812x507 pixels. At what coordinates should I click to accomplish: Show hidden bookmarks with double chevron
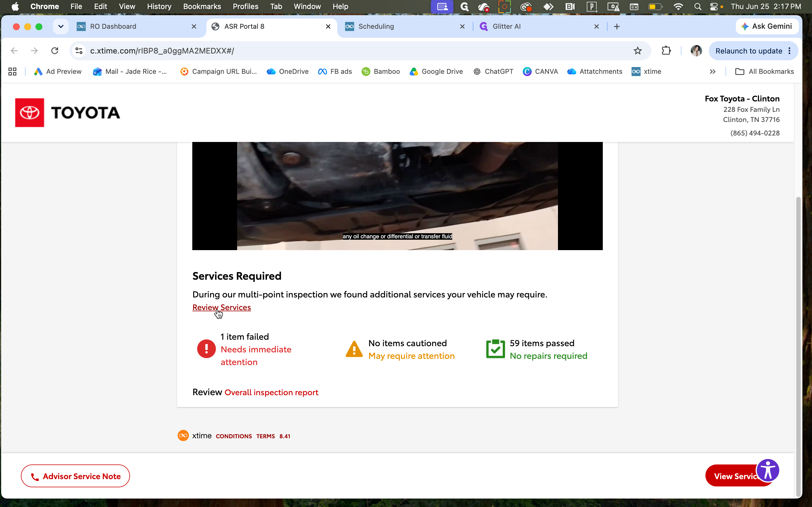coord(713,72)
